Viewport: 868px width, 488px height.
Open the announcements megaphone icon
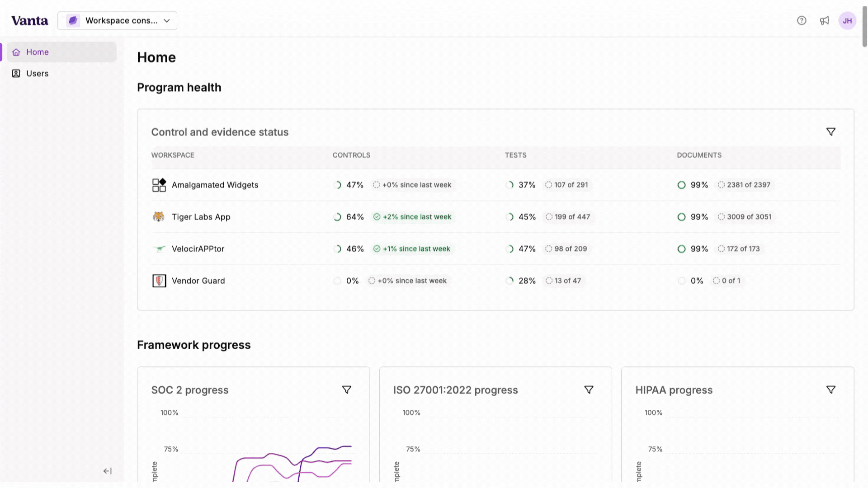pos(825,21)
